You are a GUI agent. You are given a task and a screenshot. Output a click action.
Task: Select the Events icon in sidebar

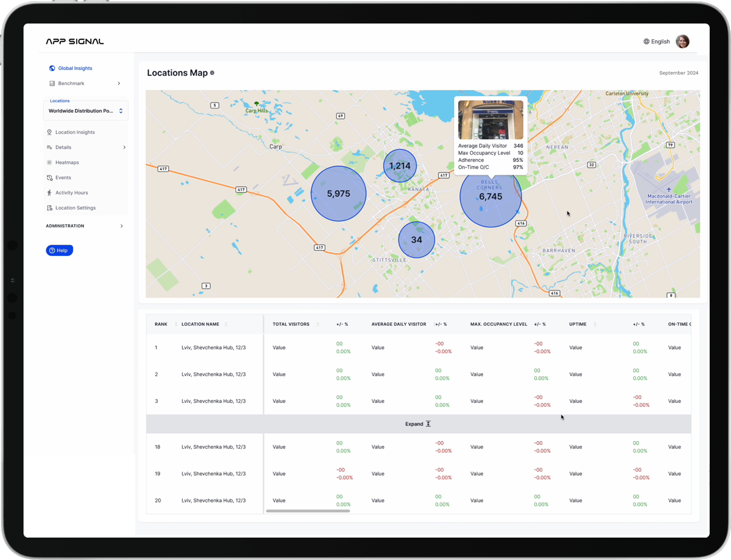click(49, 177)
